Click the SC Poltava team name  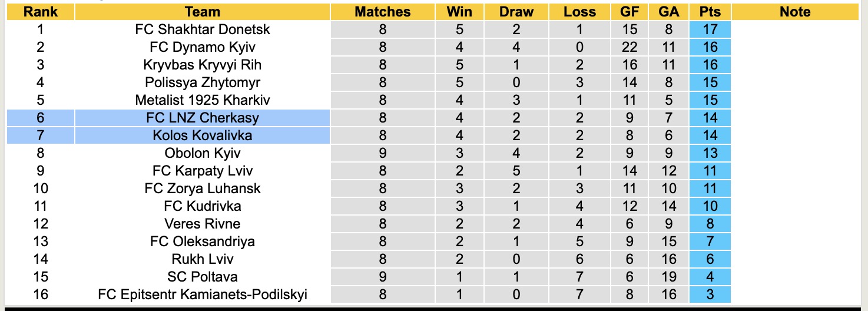(x=202, y=277)
